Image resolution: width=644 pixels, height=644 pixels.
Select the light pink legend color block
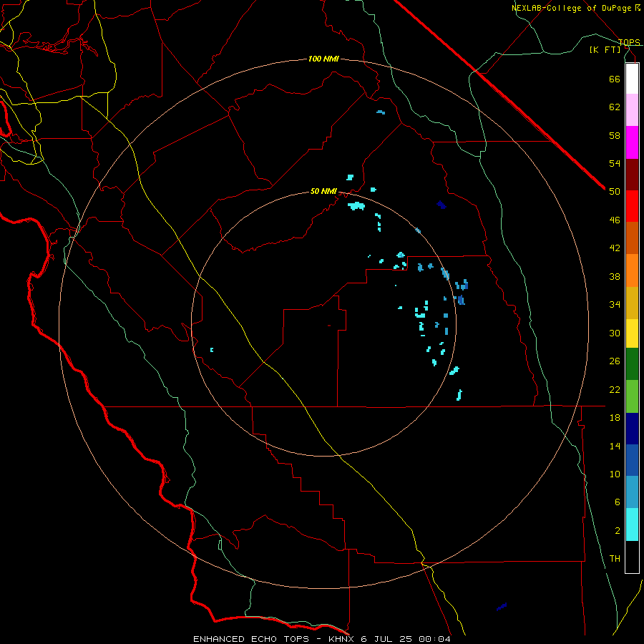click(x=632, y=109)
